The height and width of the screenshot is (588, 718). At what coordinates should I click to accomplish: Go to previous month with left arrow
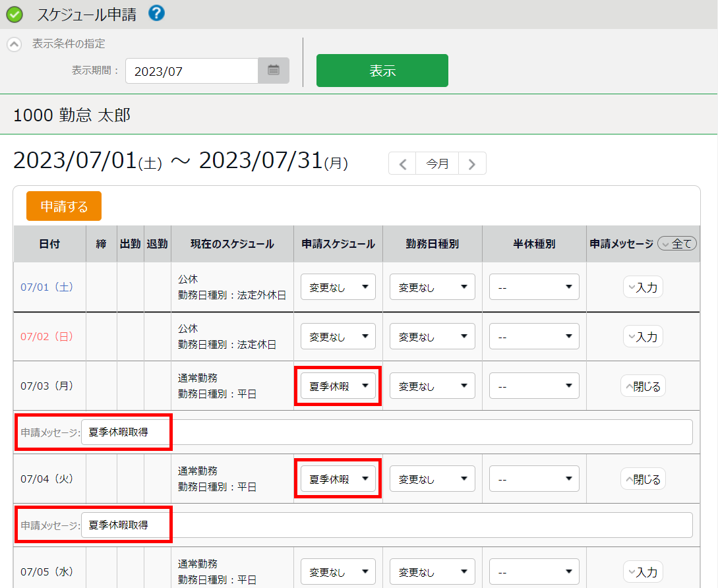[x=402, y=163]
